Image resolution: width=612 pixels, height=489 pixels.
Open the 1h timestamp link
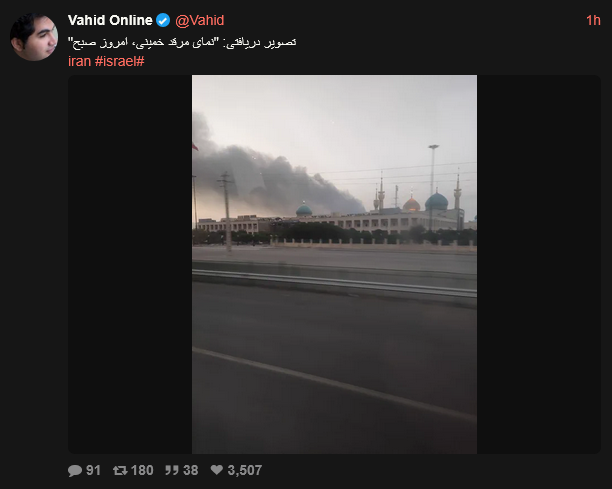point(593,20)
